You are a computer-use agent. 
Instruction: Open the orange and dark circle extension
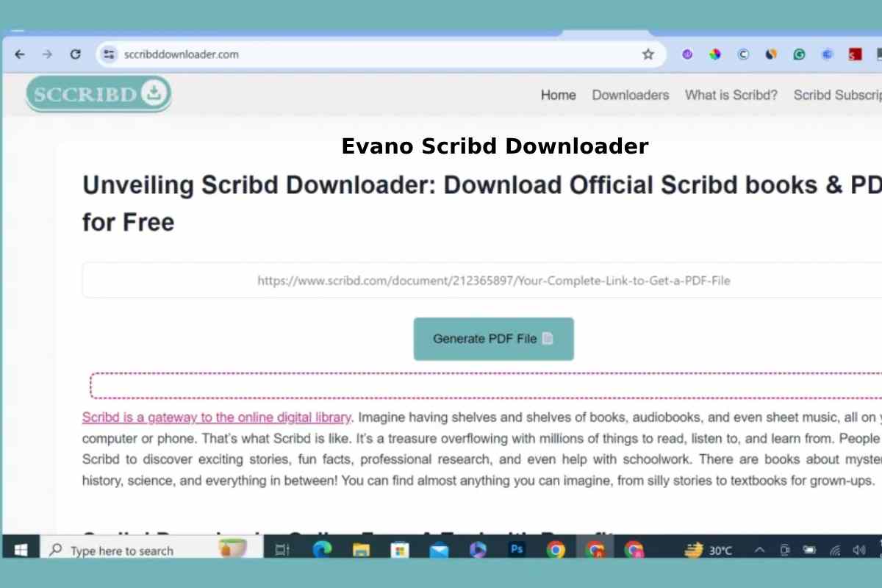[x=771, y=54]
